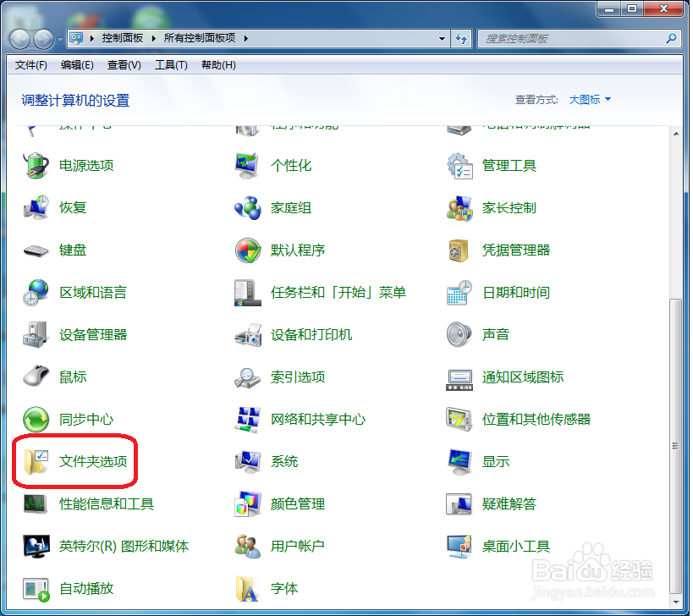Open the 文件夹选项 folder icon
The width and height of the screenshot is (693, 616).
pyautogui.click(x=36, y=461)
